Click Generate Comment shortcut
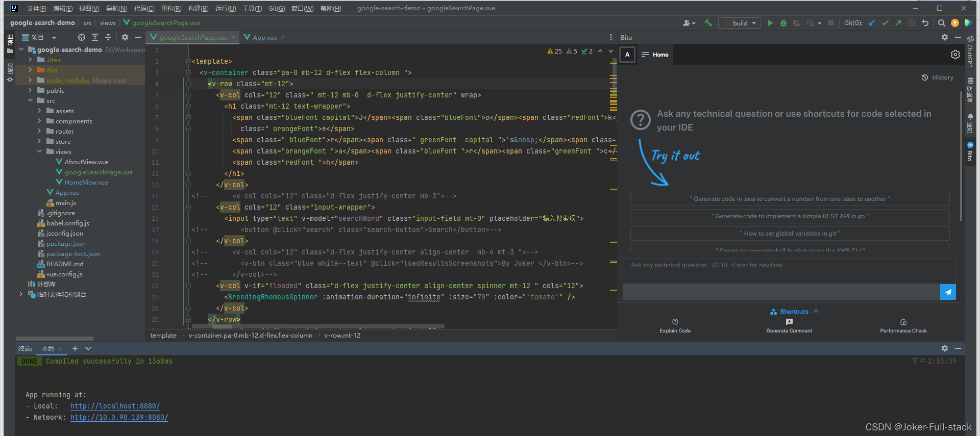This screenshot has width=980, height=436. point(789,326)
